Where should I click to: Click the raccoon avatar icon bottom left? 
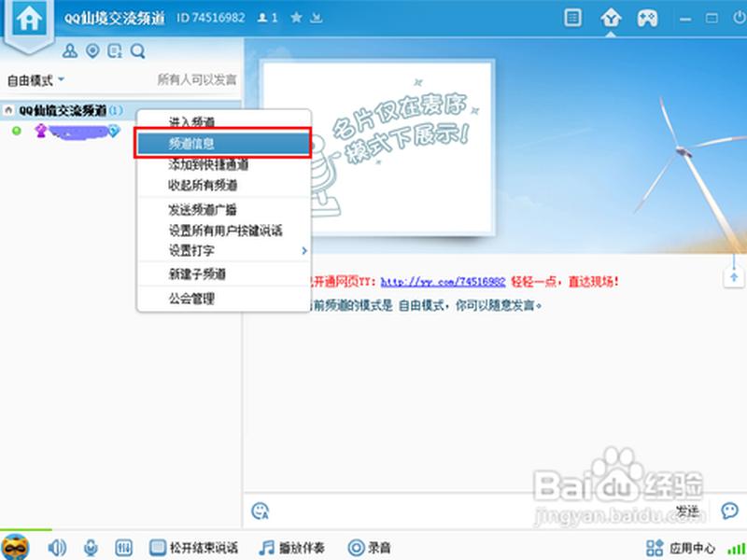point(15,547)
